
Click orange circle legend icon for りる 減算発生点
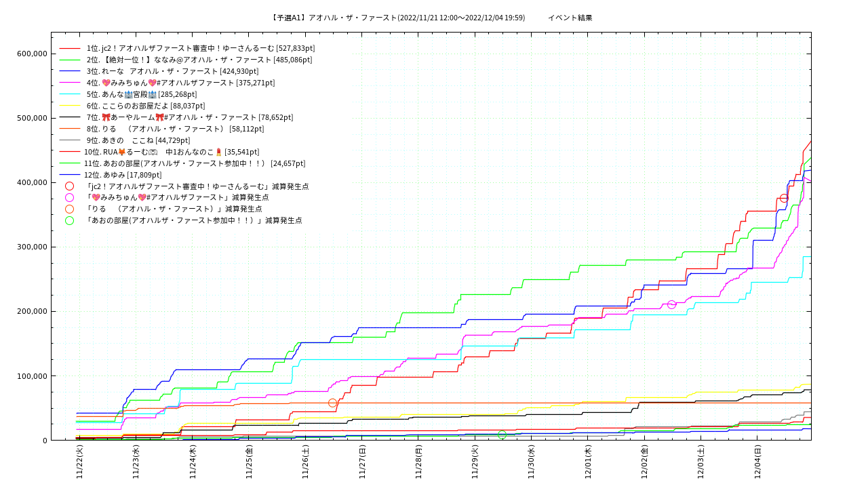69,209
